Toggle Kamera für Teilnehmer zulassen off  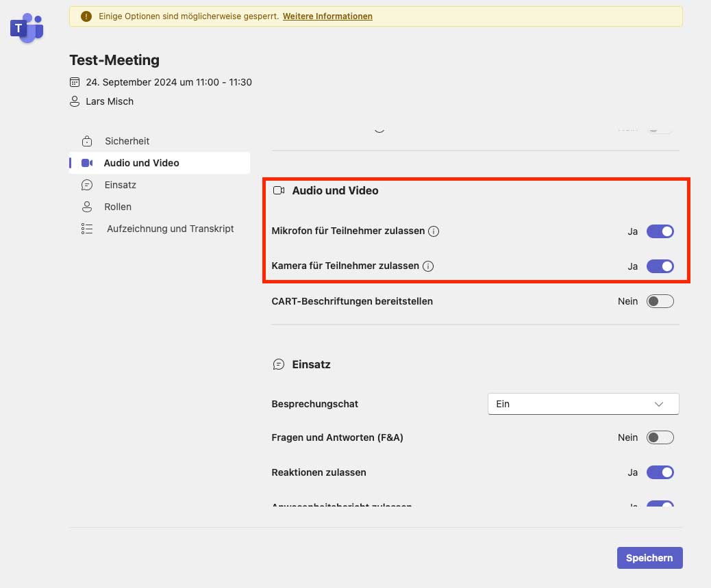point(660,266)
